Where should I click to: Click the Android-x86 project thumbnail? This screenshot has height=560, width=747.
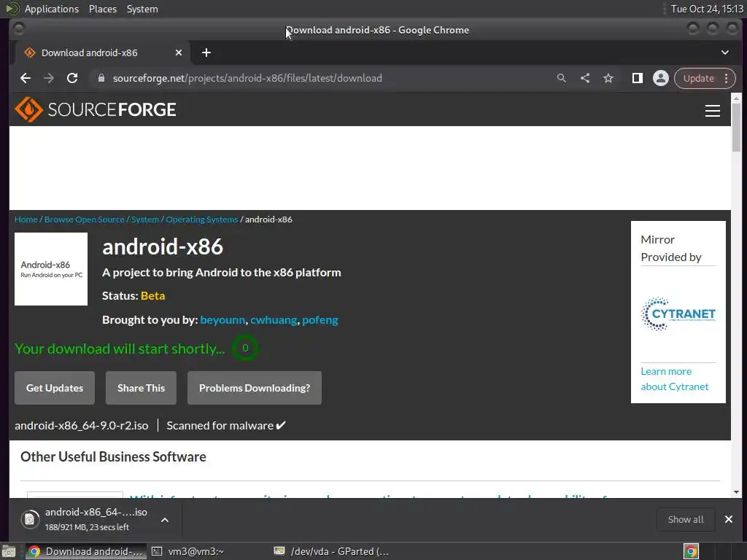click(51, 269)
